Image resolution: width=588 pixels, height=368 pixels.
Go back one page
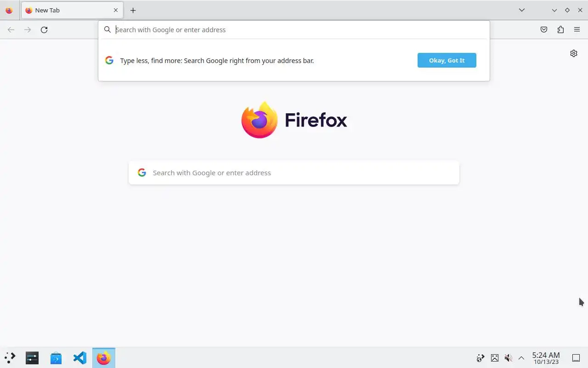pyautogui.click(x=11, y=29)
